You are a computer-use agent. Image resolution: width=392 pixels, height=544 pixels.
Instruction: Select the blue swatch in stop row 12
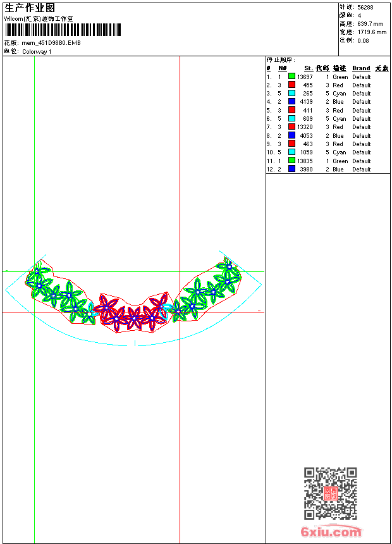click(x=291, y=170)
